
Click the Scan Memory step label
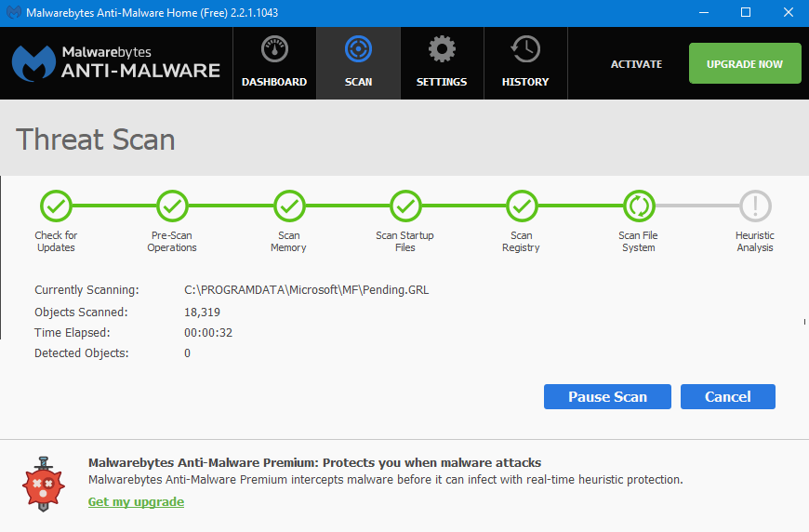(288, 242)
